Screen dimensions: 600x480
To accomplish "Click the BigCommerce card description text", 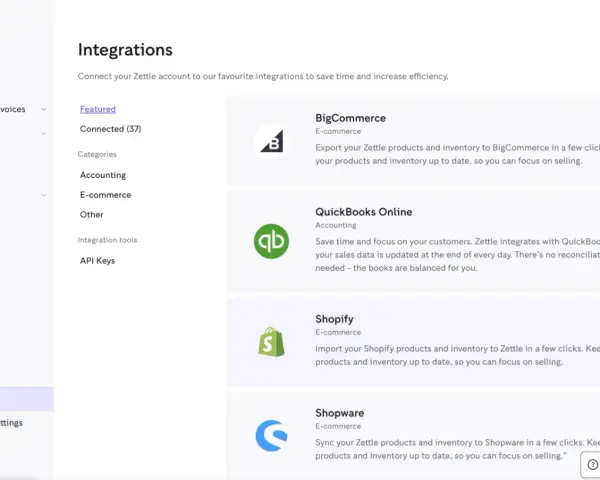I will pos(458,154).
